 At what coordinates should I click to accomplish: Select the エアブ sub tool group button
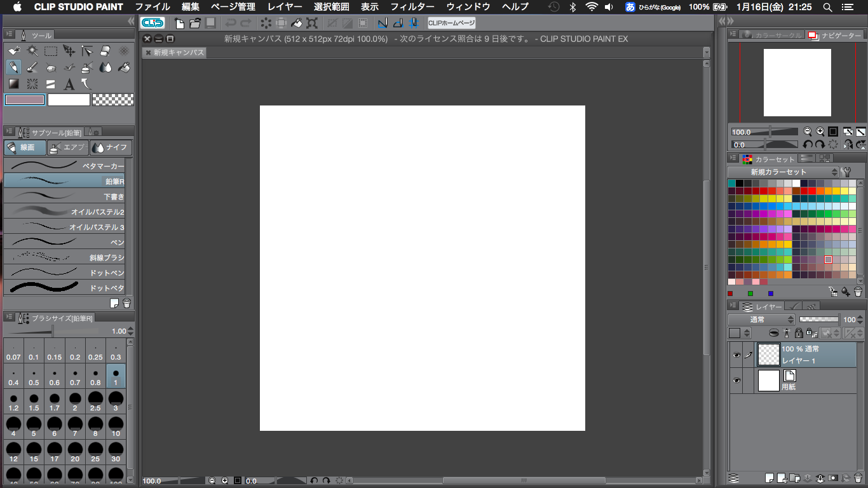click(68, 147)
